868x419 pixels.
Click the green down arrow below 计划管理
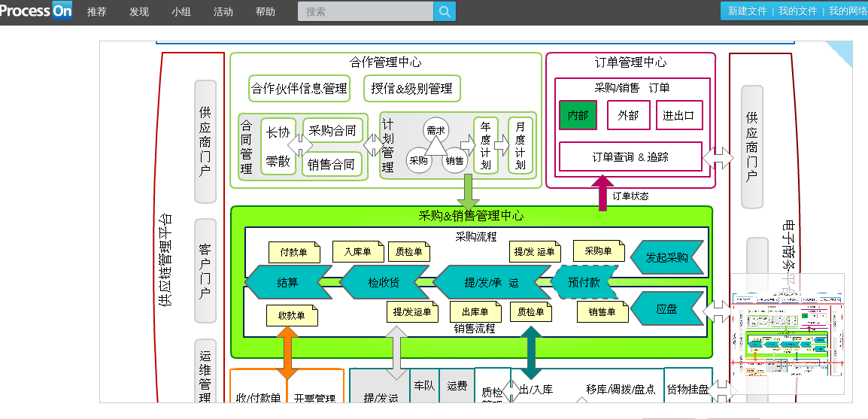click(468, 192)
